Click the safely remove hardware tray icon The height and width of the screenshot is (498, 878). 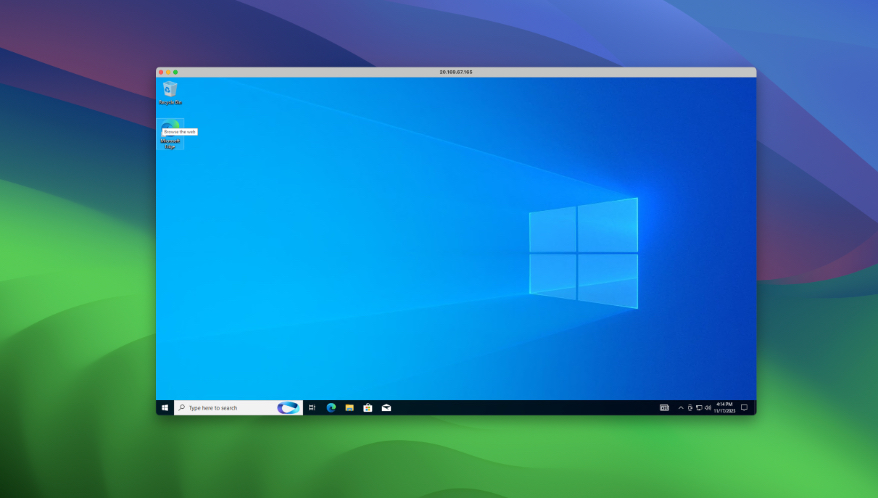click(x=690, y=408)
